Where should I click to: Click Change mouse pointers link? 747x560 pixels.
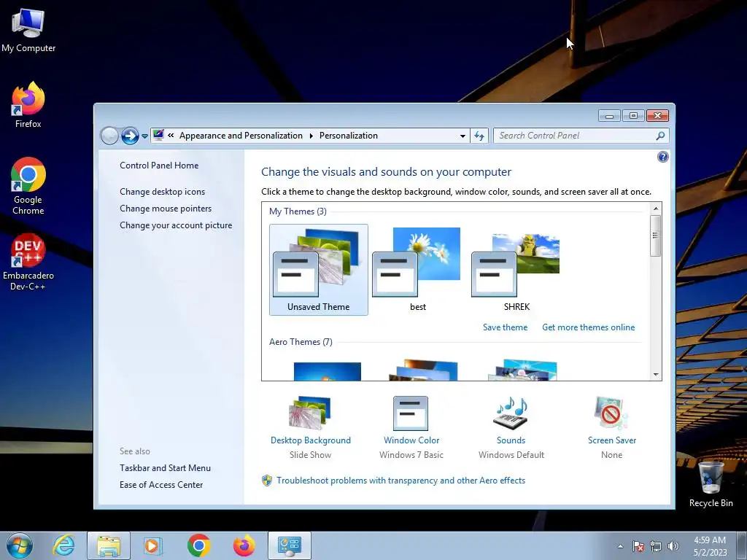tap(166, 208)
